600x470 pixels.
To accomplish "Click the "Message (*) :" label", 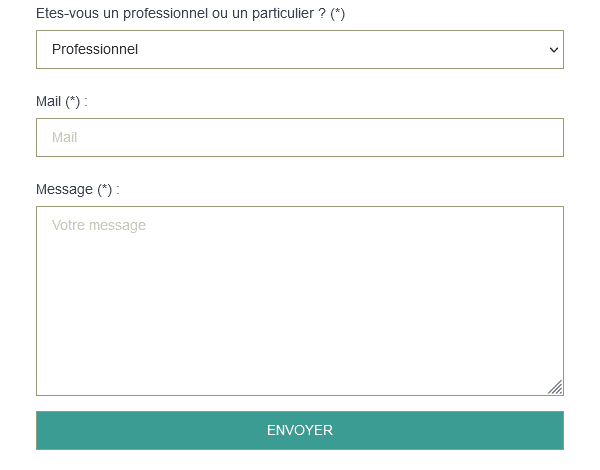I will 78,189.
